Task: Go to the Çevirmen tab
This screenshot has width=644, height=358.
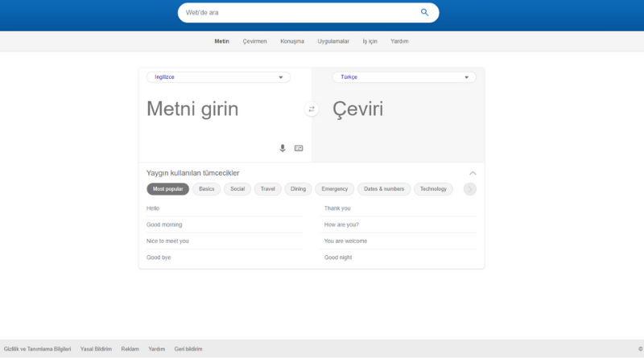Action: pos(254,42)
